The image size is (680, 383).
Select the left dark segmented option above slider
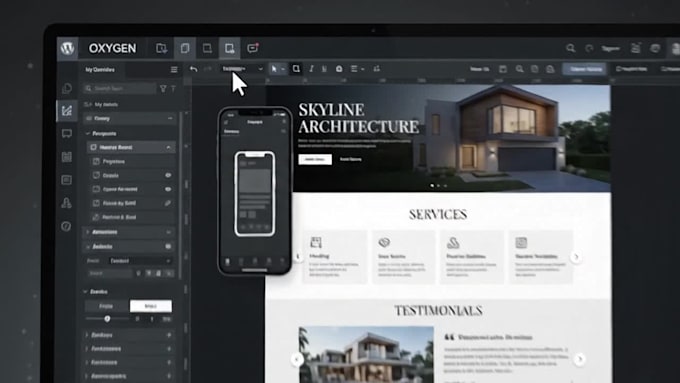pos(107,306)
